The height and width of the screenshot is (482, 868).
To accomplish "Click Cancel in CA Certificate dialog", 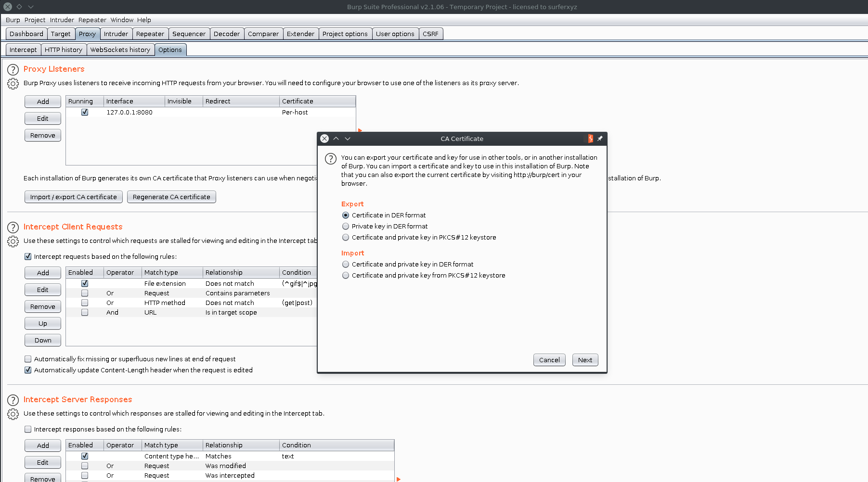I will pyautogui.click(x=549, y=360).
